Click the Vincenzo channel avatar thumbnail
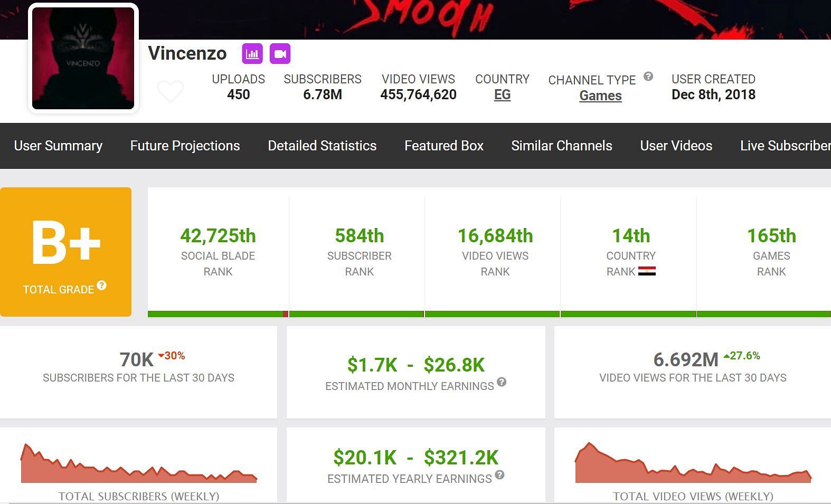831x504 pixels. [x=83, y=58]
